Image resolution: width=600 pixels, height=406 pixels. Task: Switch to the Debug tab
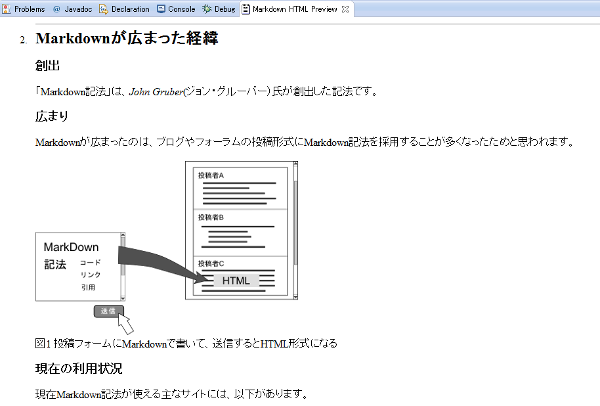(219, 9)
